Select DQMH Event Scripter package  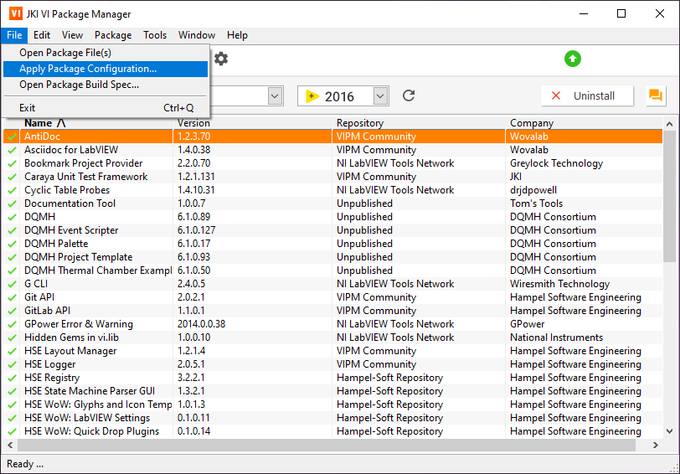coord(333,230)
